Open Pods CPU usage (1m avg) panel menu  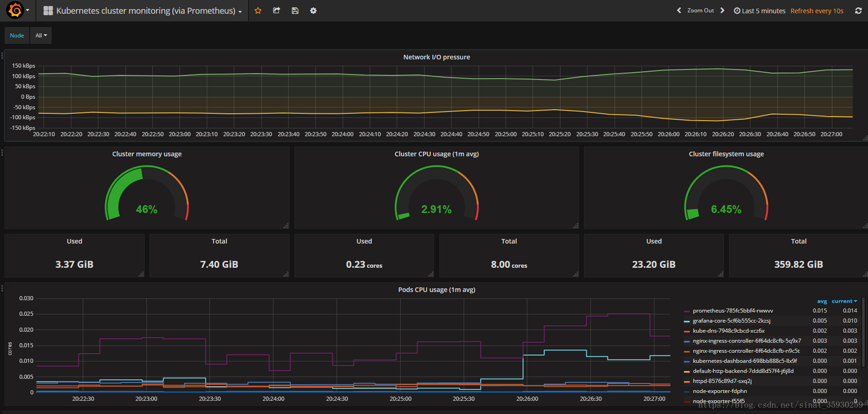[437, 290]
